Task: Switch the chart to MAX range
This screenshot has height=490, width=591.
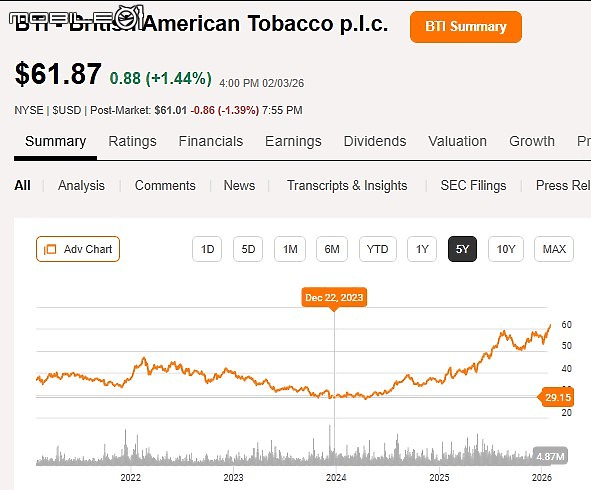Action: pyautogui.click(x=554, y=249)
